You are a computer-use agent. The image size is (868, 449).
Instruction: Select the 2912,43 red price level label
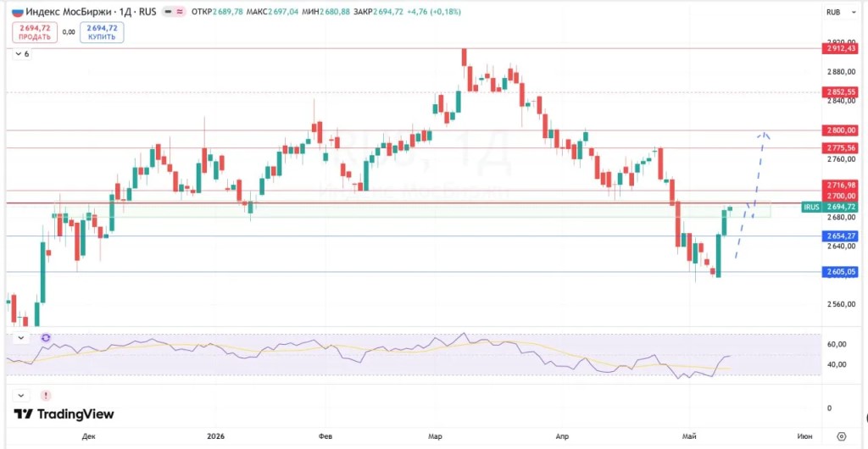pyautogui.click(x=840, y=48)
